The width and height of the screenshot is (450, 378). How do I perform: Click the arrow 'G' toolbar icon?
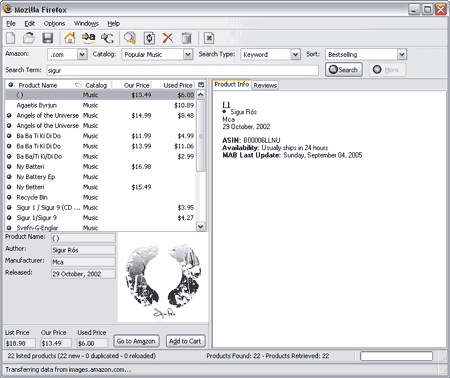107,38
